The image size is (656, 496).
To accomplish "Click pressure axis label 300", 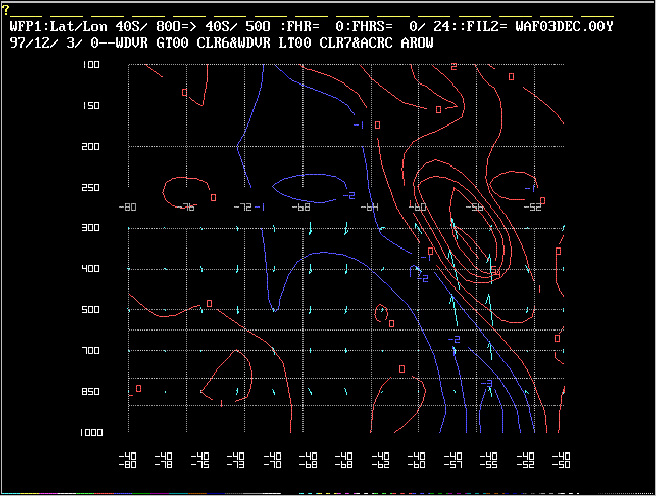I will pos(90,228).
